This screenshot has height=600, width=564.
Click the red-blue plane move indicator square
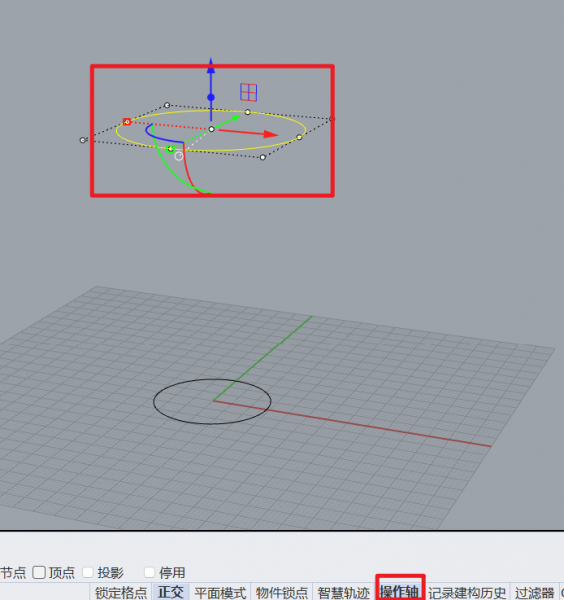click(249, 92)
